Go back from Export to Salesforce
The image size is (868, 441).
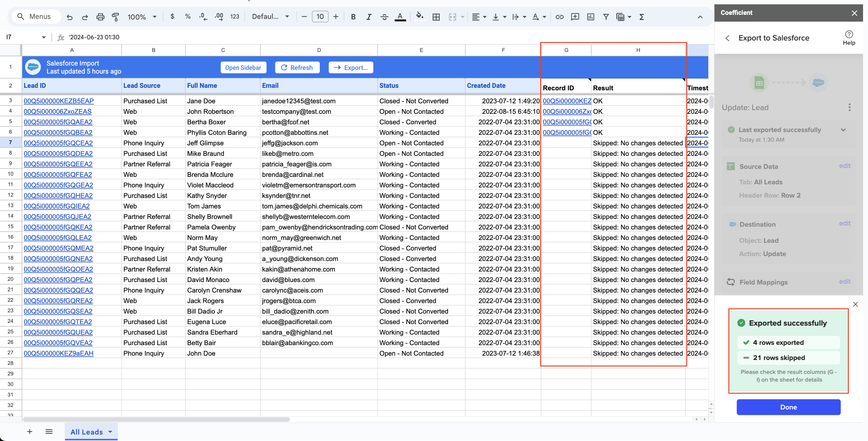pyautogui.click(x=727, y=38)
